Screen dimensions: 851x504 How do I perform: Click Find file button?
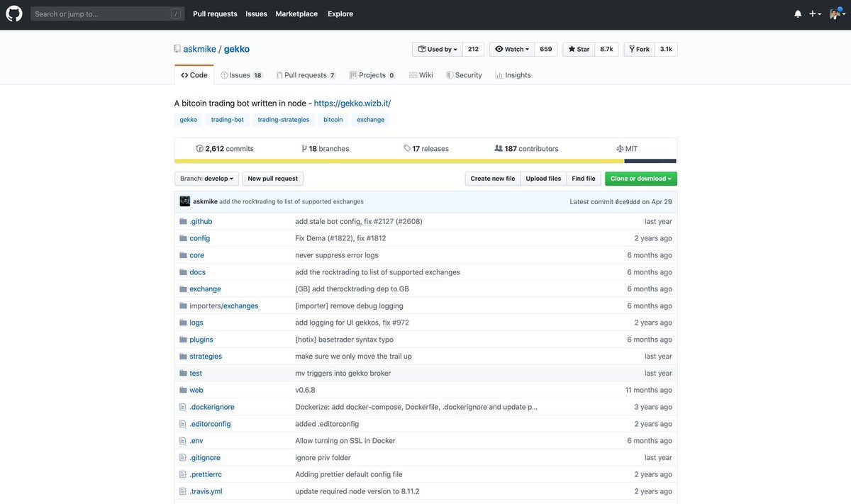coord(584,179)
